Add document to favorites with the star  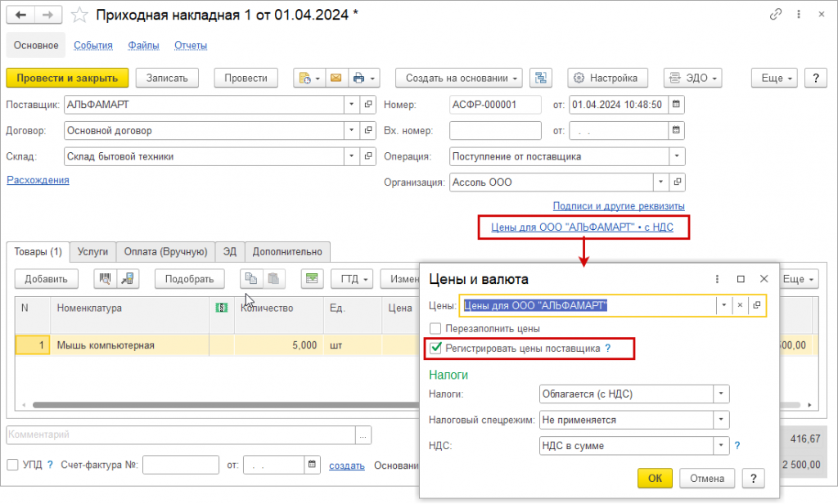coord(79,15)
